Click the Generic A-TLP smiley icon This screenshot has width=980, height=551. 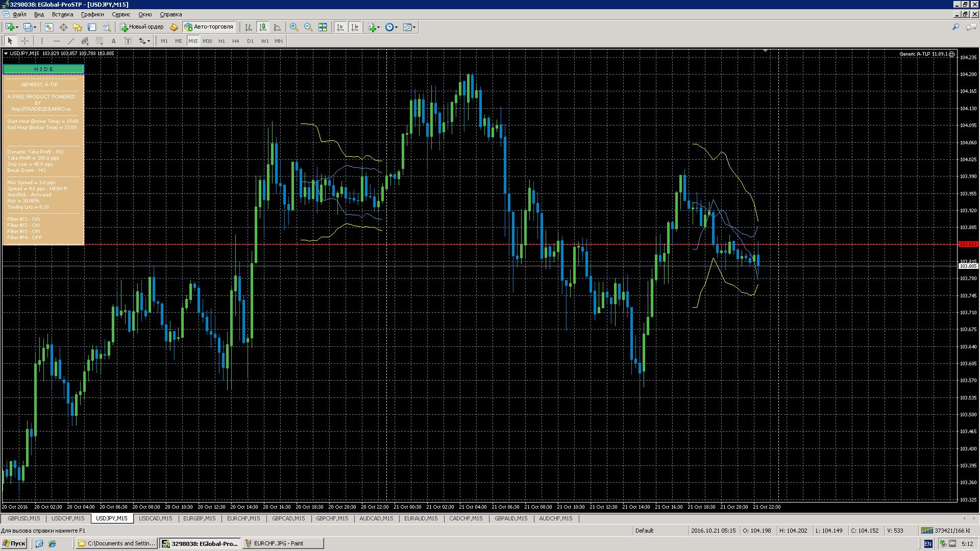pos(951,54)
